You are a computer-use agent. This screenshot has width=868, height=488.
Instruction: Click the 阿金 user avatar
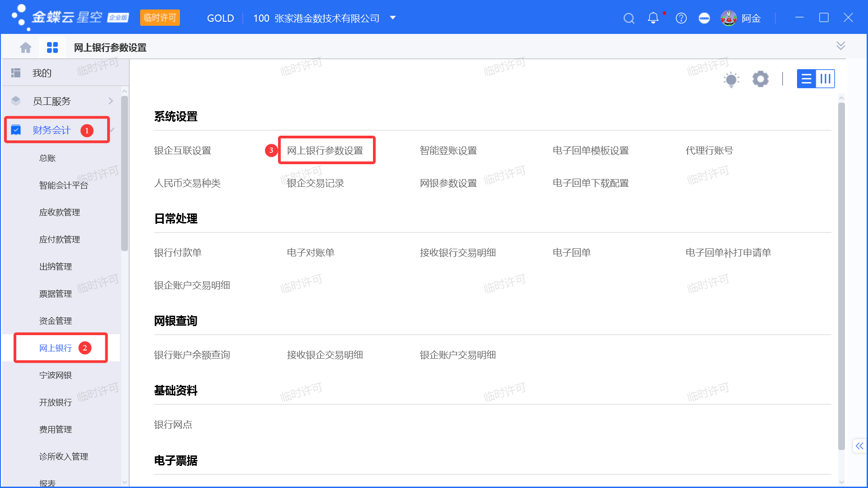point(728,18)
